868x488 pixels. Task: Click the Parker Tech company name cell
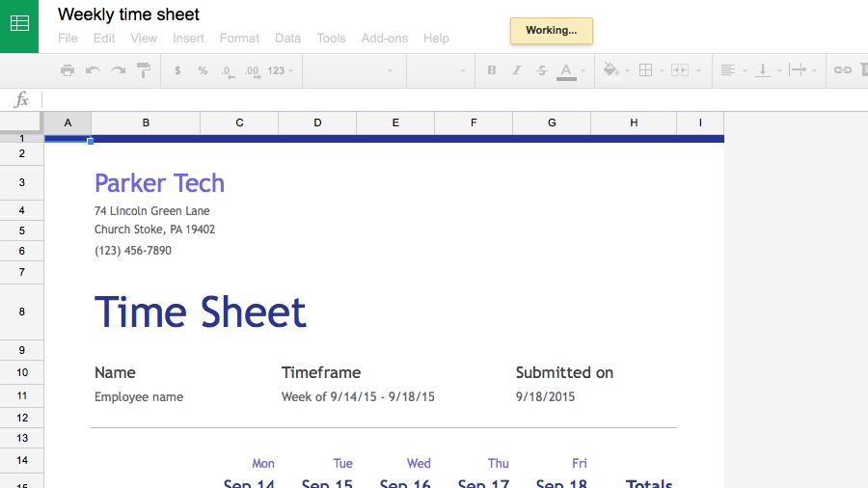point(159,183)
